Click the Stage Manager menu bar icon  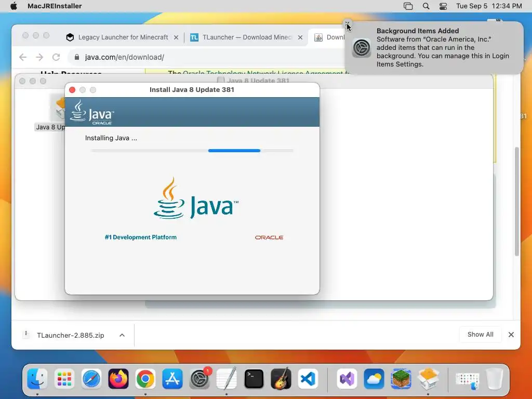(408, 6)
